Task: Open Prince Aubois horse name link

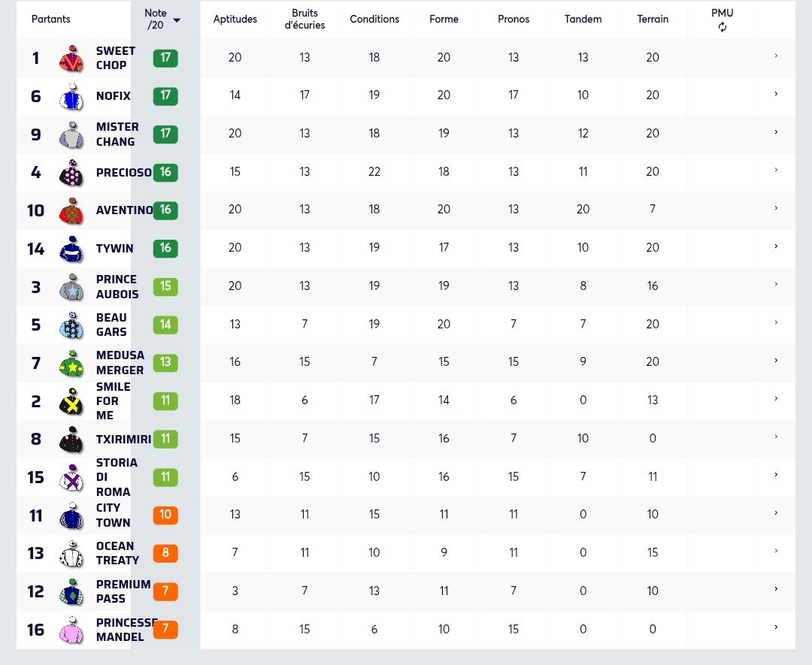Action: point(117,287)
